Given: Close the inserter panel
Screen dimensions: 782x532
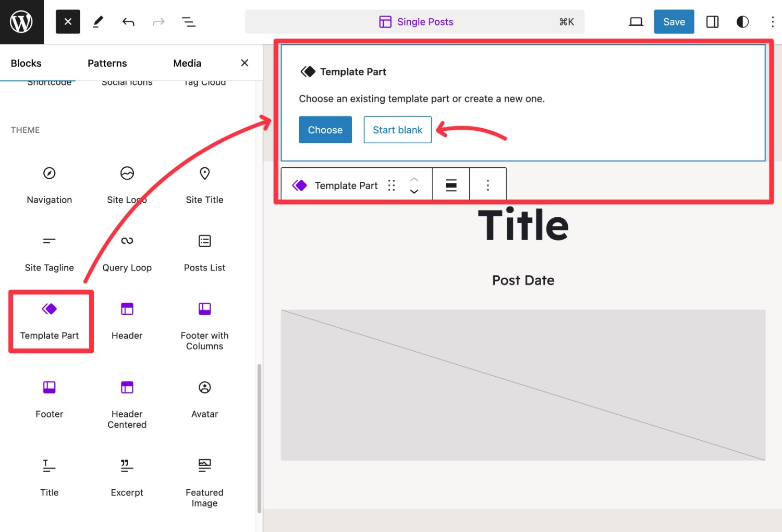Looking at the screenshot, I should (245, 63).
